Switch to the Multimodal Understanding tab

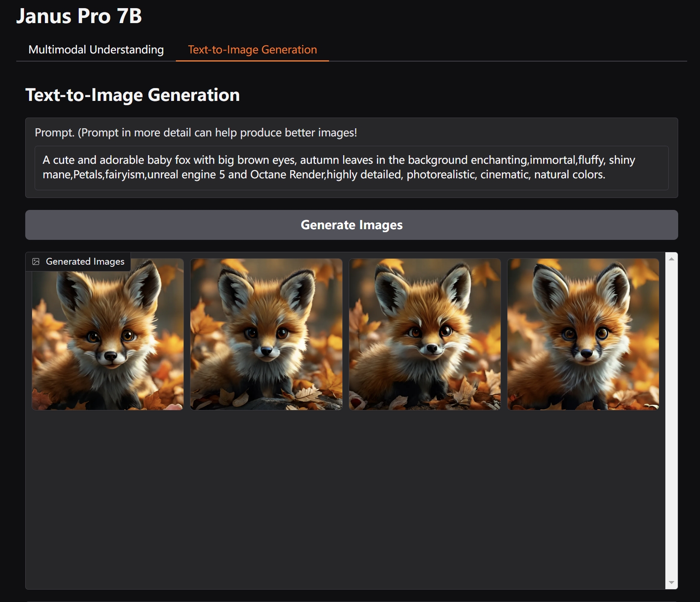click(x=96, y=50)
